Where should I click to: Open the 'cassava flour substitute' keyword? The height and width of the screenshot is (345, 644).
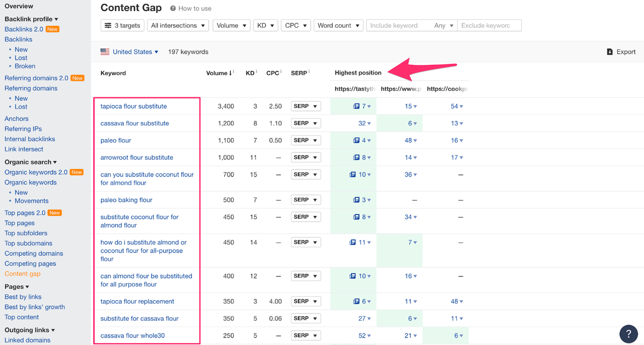click(x=135, y=123)
